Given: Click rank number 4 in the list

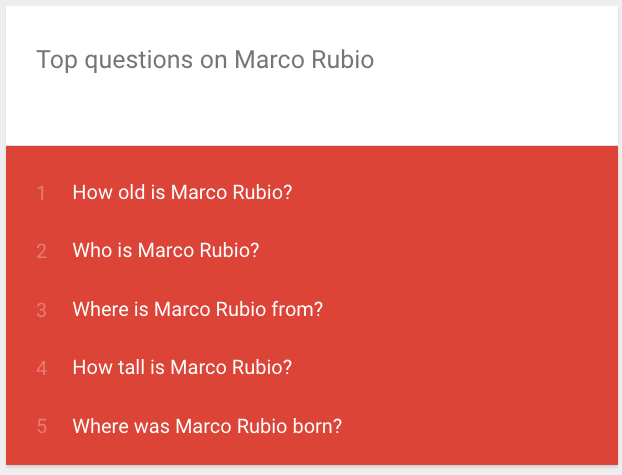Looking at the screenshot, I should click(x=41, y=368).
